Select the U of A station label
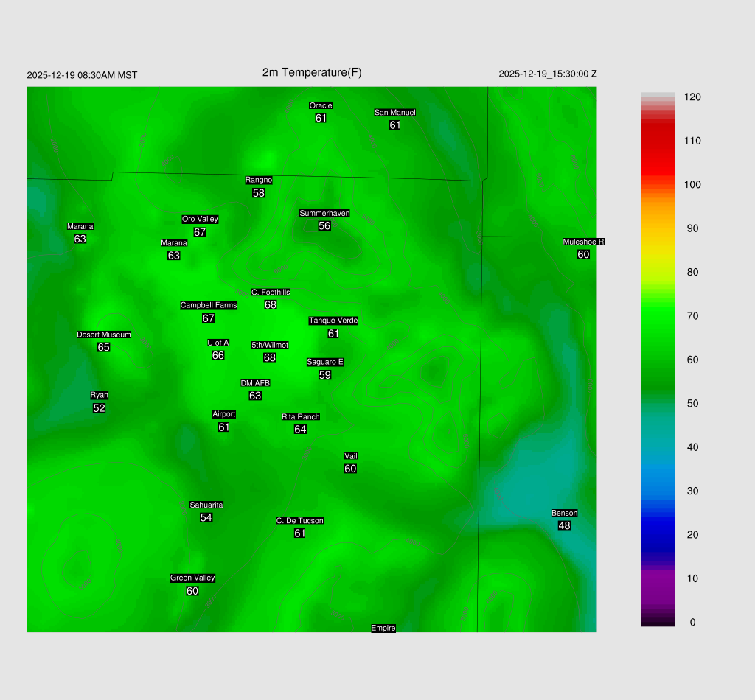The image size is (755, 700). [x=218, y=343]
